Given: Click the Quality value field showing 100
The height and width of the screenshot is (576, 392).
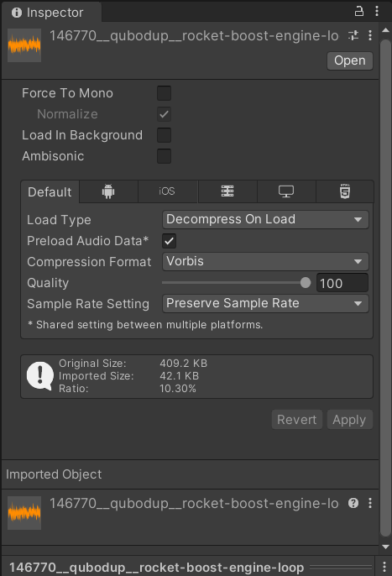Looking at the screenshot, I should pos(342,283).
